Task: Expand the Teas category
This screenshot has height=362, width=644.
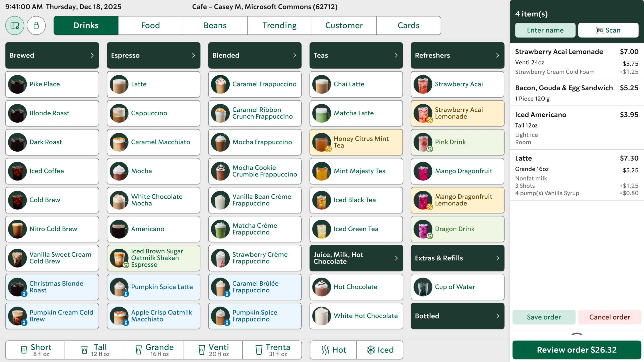Action: 356,55
